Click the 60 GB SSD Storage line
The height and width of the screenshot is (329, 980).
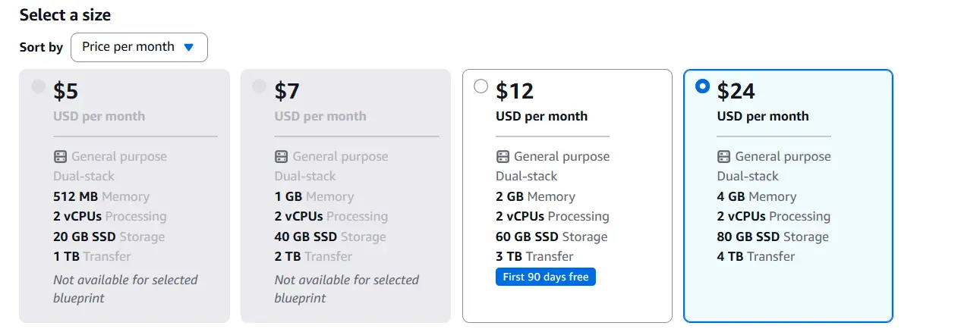[552, 237]
